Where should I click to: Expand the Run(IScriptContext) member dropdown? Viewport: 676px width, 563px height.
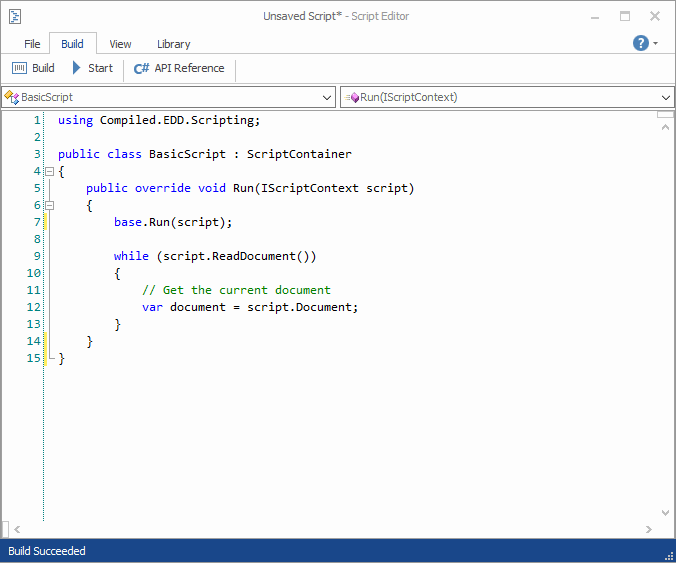click(x=666, y=97)
